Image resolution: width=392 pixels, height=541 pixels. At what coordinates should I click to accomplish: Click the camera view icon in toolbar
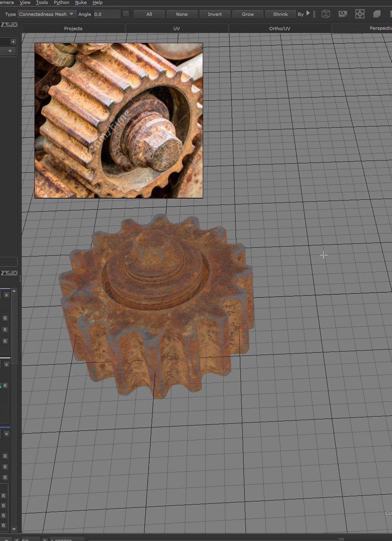click(343, 14)
